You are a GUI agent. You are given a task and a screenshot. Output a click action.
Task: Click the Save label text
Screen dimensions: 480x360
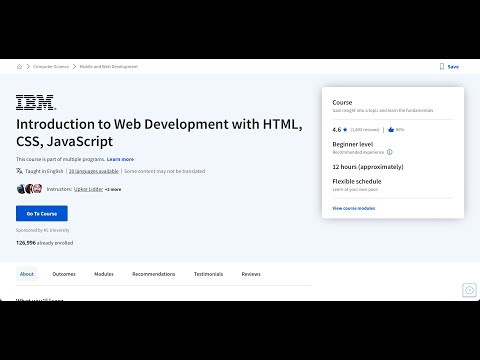453,67
